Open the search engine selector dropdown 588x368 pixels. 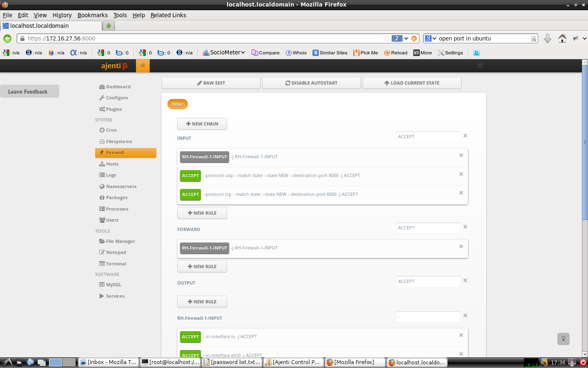coord(431,38)
